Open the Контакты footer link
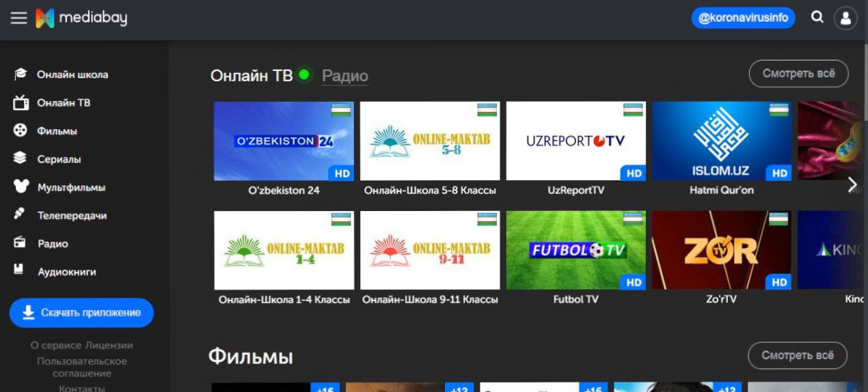The width and height of the screenshot is (868, 392). pyautogui.click(x=82, y=389)
